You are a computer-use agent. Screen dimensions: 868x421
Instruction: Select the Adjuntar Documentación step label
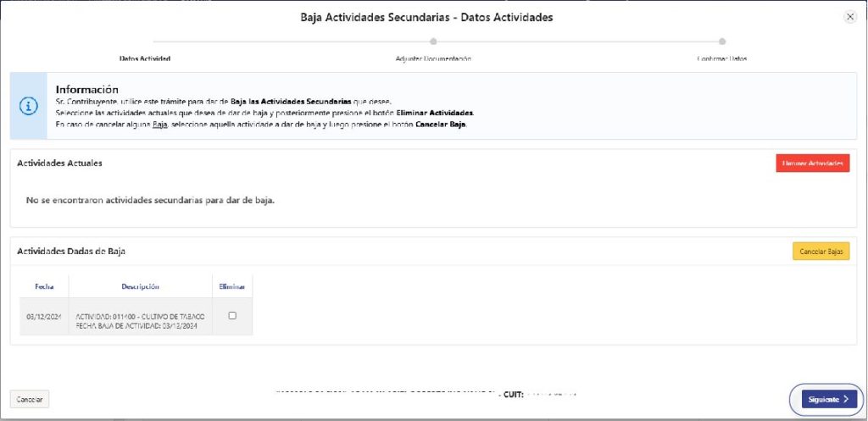(433, 58)
